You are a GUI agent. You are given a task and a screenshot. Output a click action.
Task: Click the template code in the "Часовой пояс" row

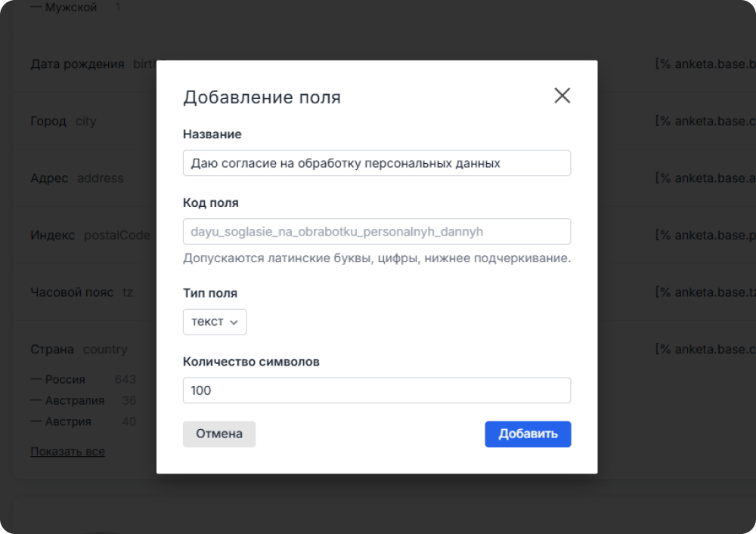coord(705,292)
